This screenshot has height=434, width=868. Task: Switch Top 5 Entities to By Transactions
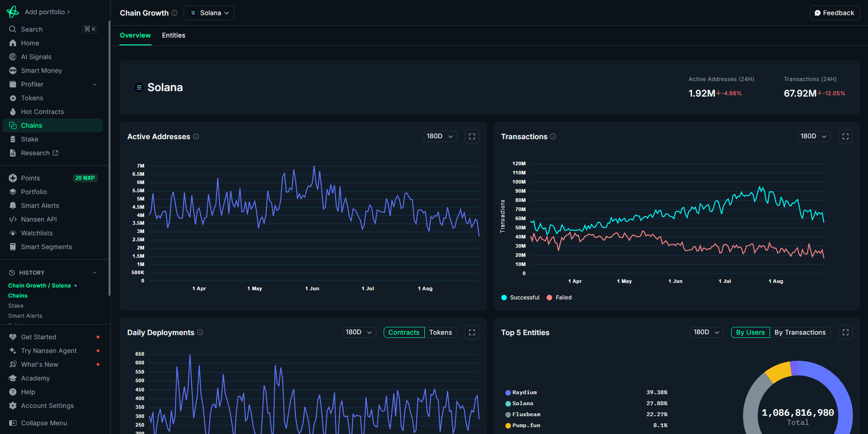tap(800, 332)
